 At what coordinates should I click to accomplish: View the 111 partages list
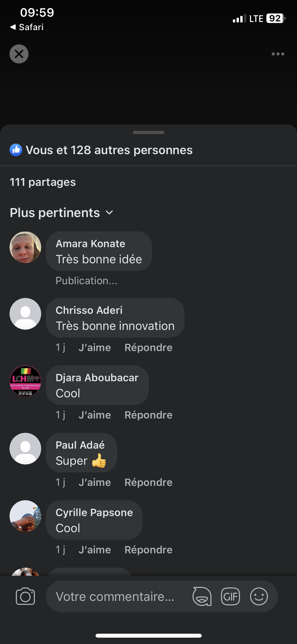coord(43,182)
